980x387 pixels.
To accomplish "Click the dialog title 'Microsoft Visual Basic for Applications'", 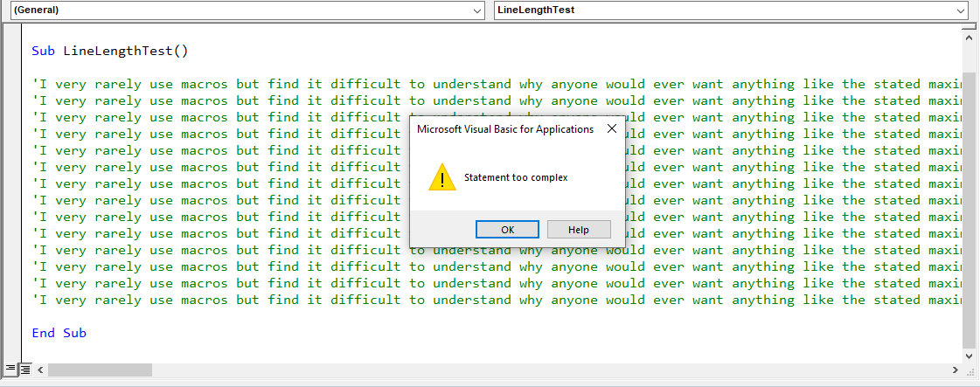I will click(505, 129).
